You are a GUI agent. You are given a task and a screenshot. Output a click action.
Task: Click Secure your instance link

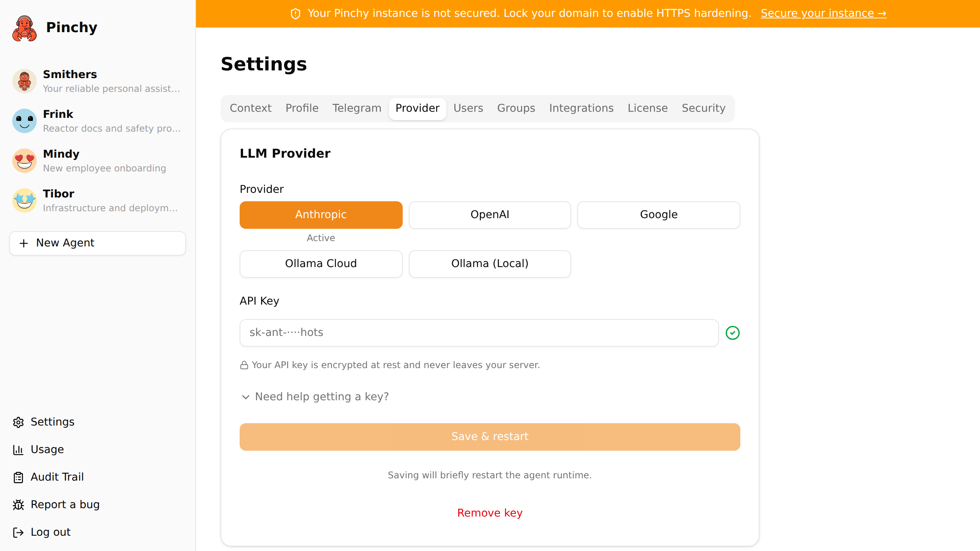[823, 13]
